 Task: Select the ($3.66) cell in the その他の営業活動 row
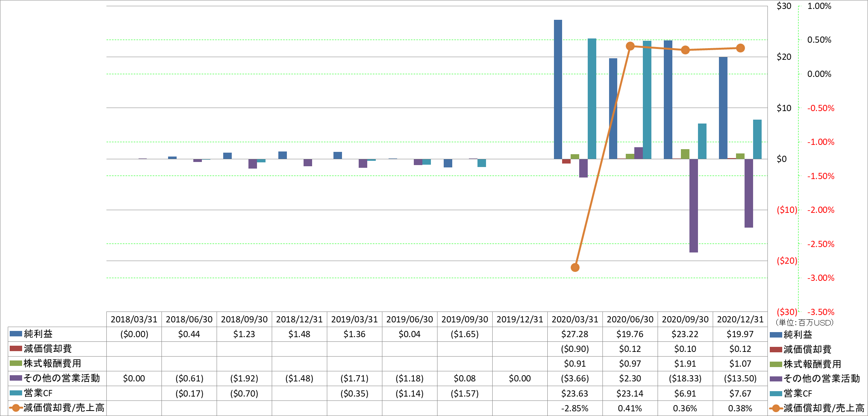pyautogui.click(x=575, y=378)
